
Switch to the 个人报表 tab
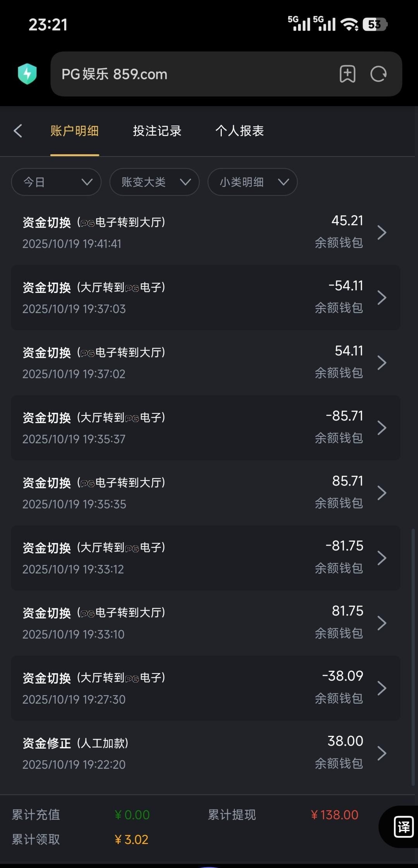[240, 131]
